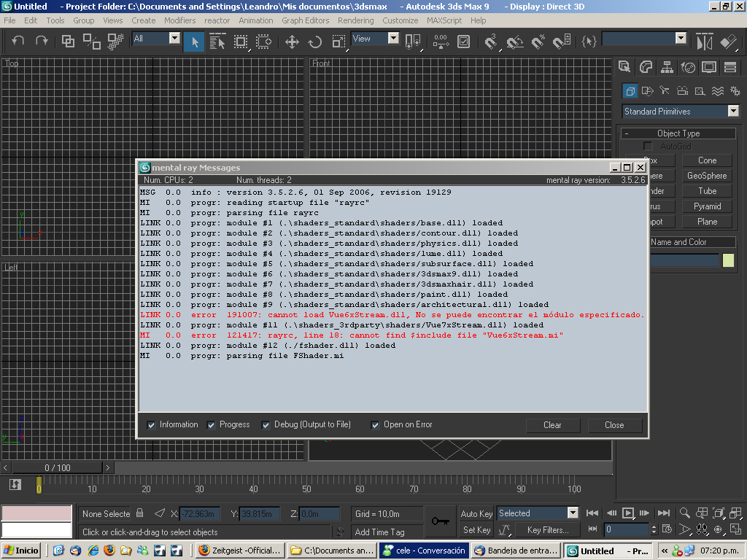
Task: Select the Rotate tool
Action: click(315, 42)
